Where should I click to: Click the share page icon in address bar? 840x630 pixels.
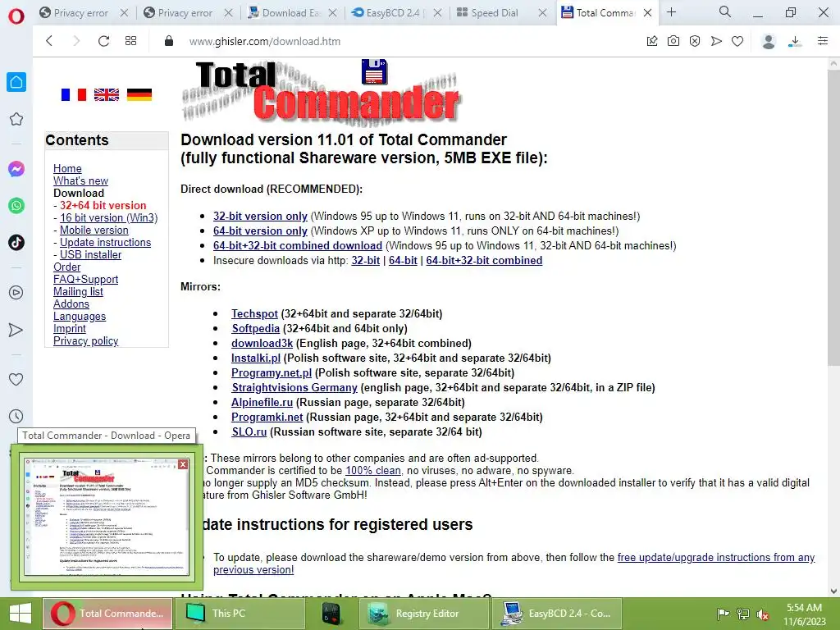(652, 41)
